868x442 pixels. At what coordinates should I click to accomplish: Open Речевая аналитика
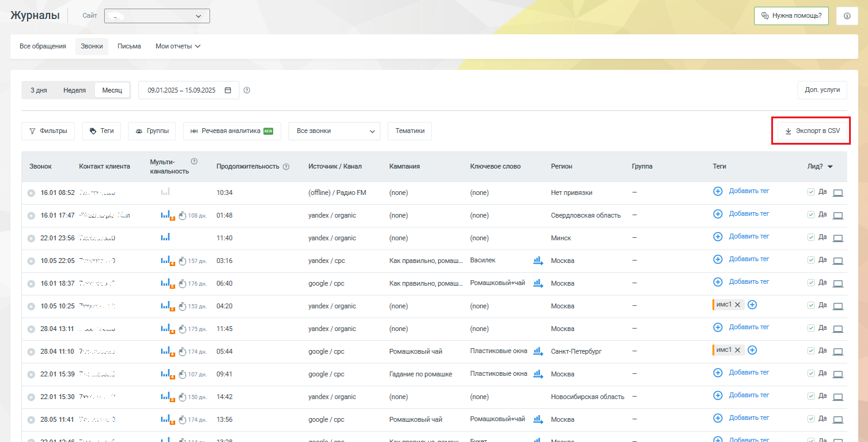[x=232, y=131]
